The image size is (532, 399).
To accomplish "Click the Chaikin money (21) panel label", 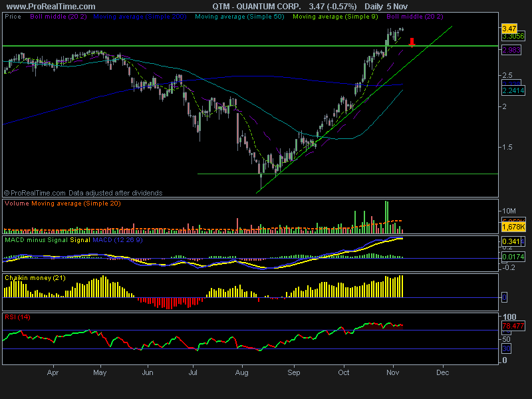I will tap(35, 277).
